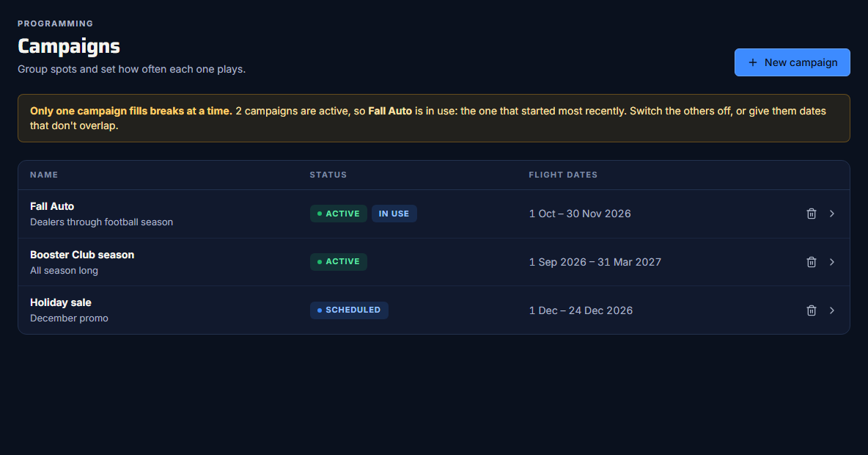The width and height of the screenshot is (868, 455).
Task: Click the Status column header
Action: pos(328,175)
